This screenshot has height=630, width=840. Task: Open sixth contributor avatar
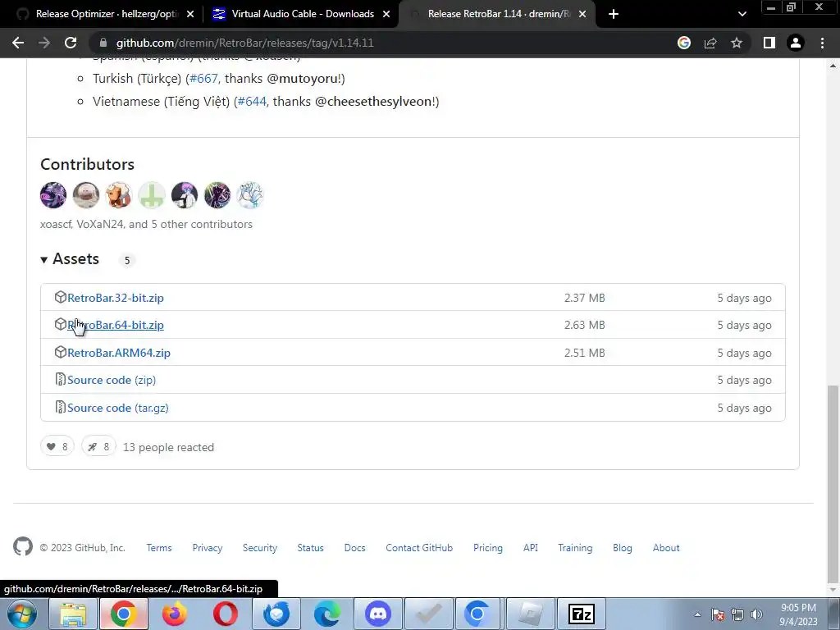click(x=217, y=195)
